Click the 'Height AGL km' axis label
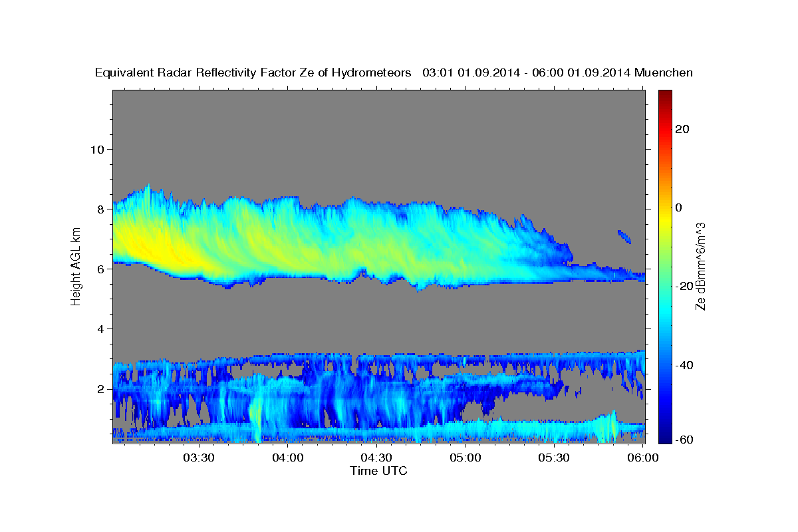798x532 pixels. point(76,267)
